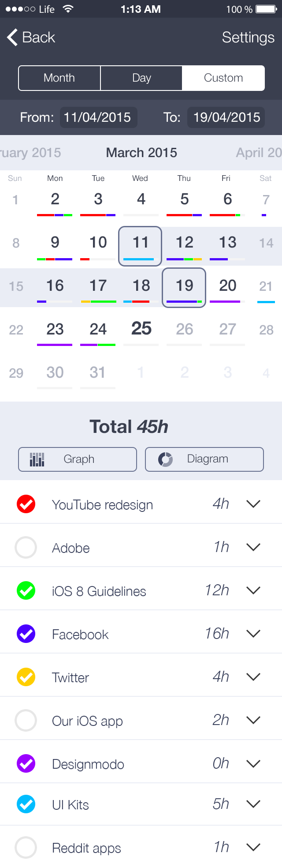Click the Wi-Fi icon in status bar
Image resolution: width=282 pixels, height=868 pixels.
tap(67, 8)
